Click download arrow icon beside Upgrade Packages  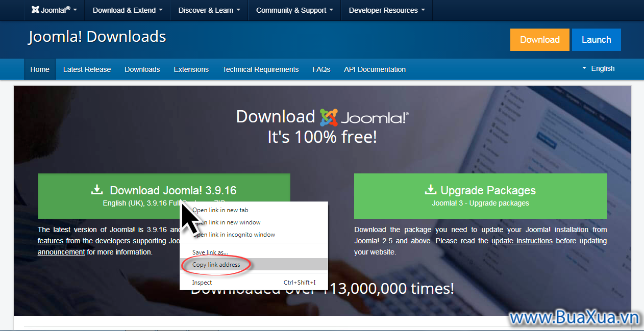[x=431, y=190]
